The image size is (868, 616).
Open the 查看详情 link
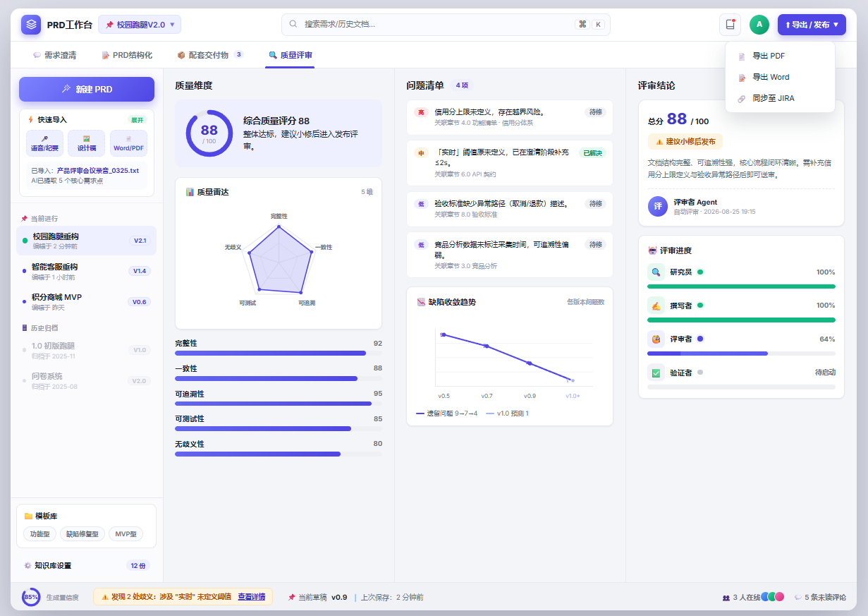coord(251,597)
